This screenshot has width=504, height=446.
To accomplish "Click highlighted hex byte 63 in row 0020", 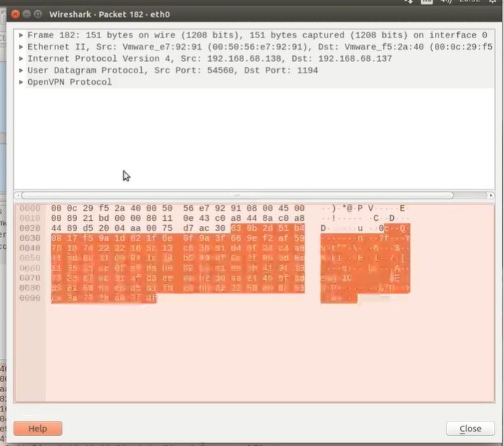I will coord(236,228).
